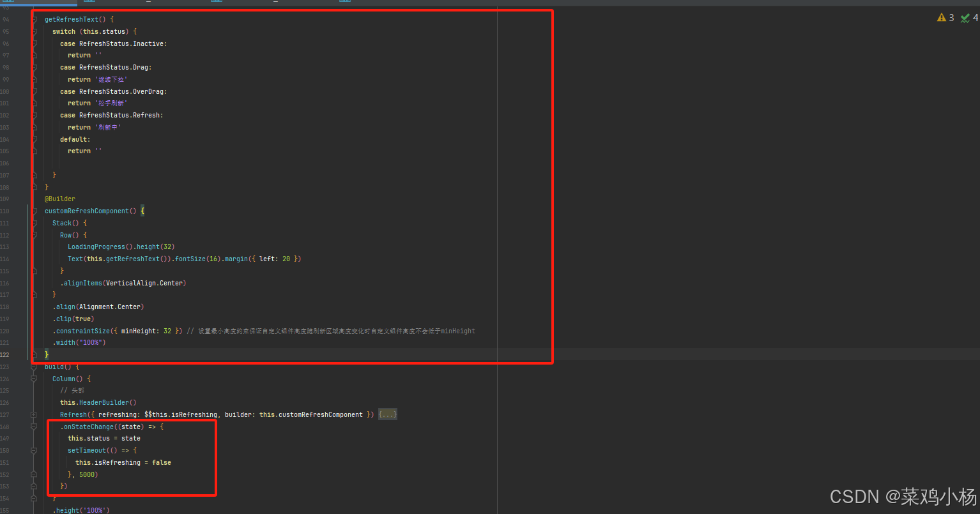The width and height of the screenshot is (980, 514).
Task: Click the '松手刷新' return string
Action: coord(111,103)
